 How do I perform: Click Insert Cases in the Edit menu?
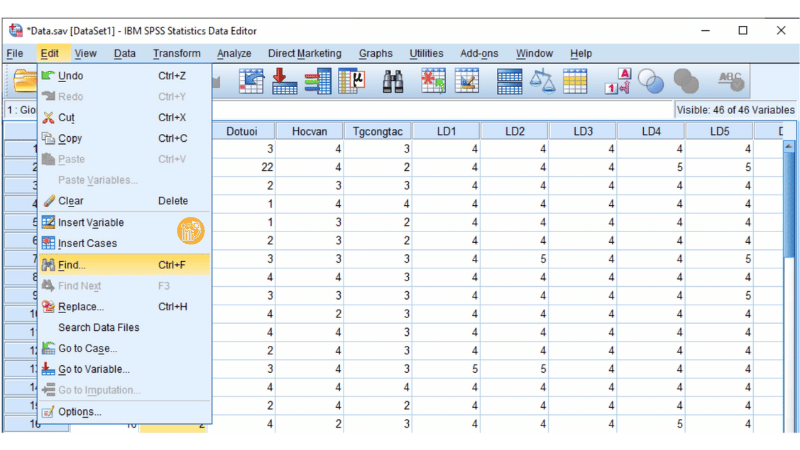pyautogui.click(x=87, y=243)
